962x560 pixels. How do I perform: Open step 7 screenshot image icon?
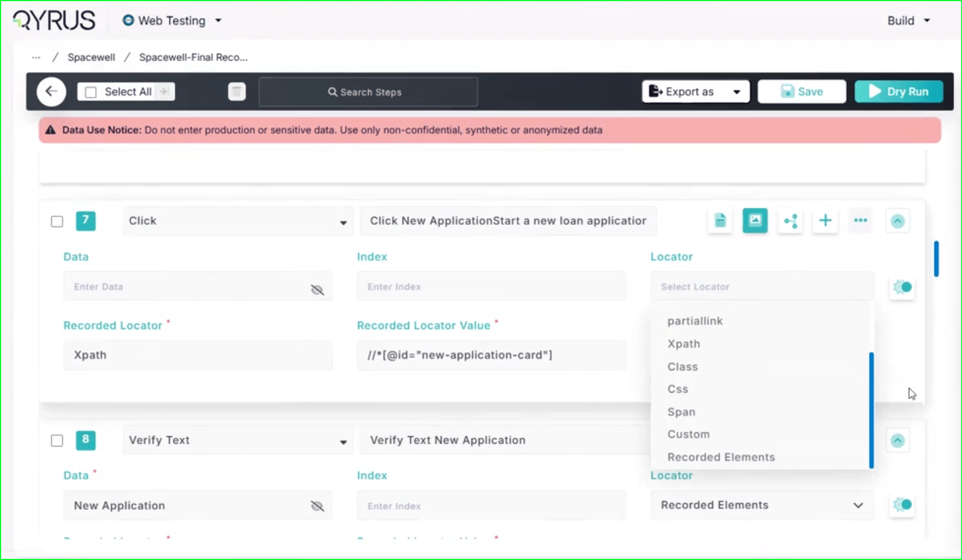pyautogui.click(x=755, y=221)
